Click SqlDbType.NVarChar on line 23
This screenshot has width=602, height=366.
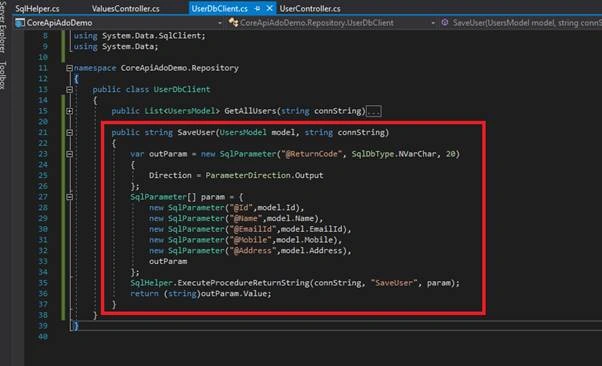click(x=394, y=154)
